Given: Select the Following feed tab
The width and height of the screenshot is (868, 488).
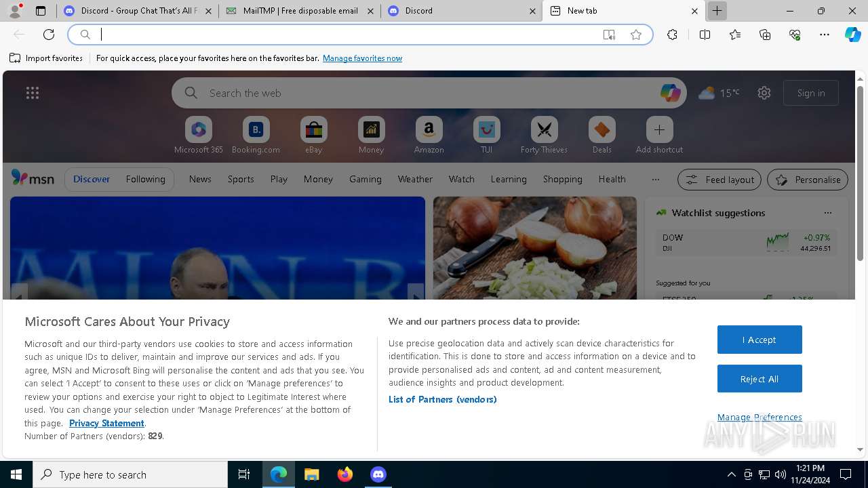Looking at the screenshot, I should pyautogui.click(x=145, y=179).
